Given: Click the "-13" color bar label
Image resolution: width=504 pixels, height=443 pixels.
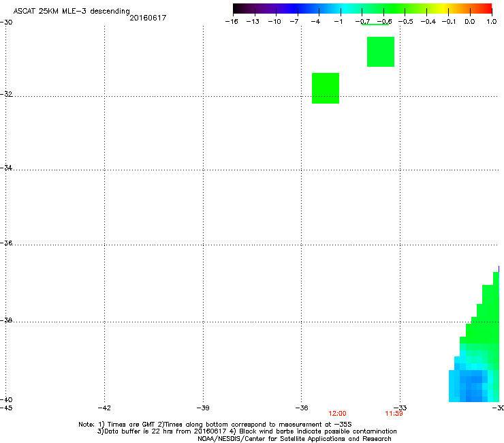Looking at the screenshot, I should click(x=253, y=22).
